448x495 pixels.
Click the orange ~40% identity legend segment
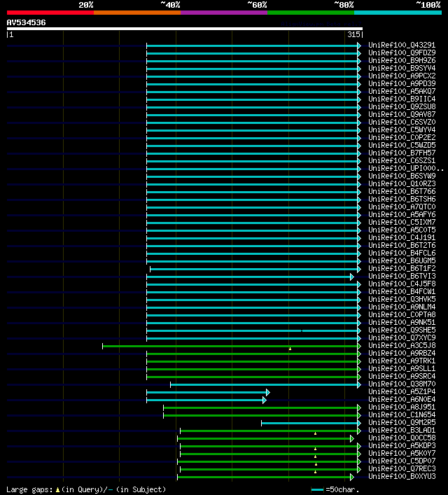(x=137, y=13)
